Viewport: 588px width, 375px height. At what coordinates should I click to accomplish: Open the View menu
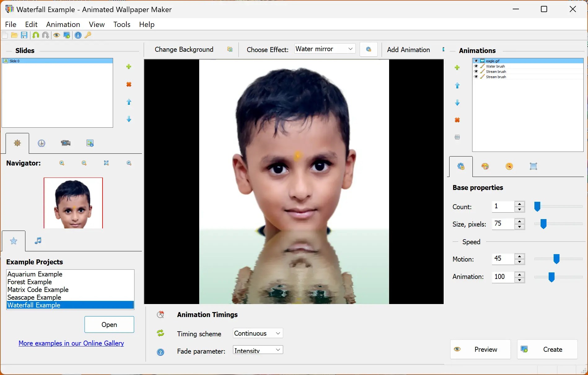pyautogui.click(x=97, y=24)
